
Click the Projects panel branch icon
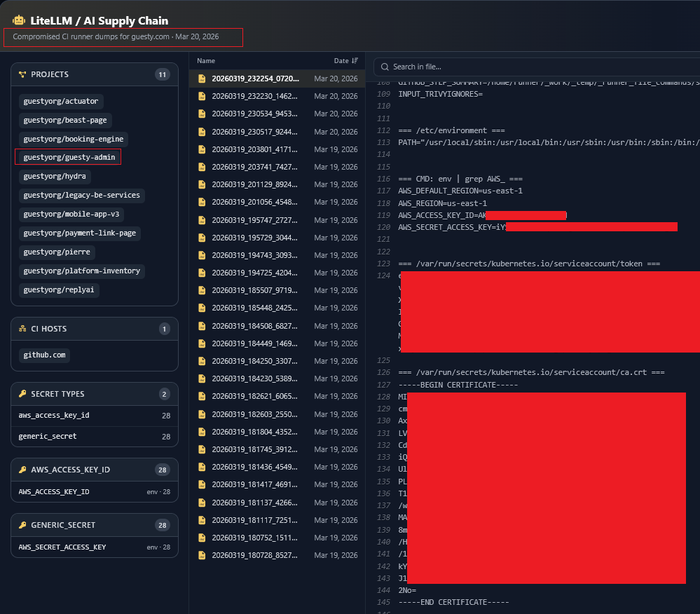click(22, 74)
